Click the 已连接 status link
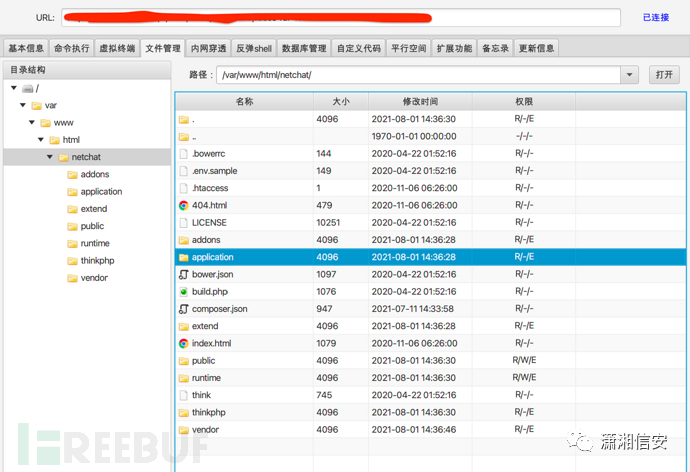This screenshot has height=472, width=690. (656, 18)
